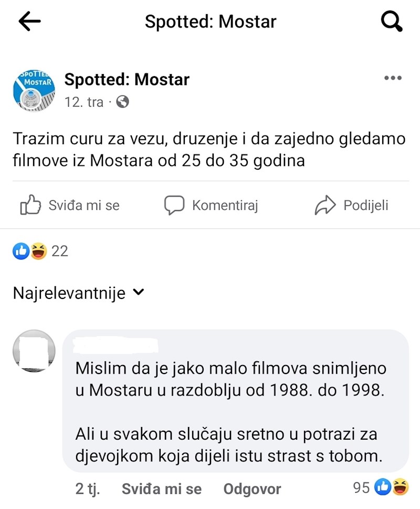This screenshot has width=420, height=509.
Task: Tap the speech bubble comment icon
Action: (x=174, y=205)
